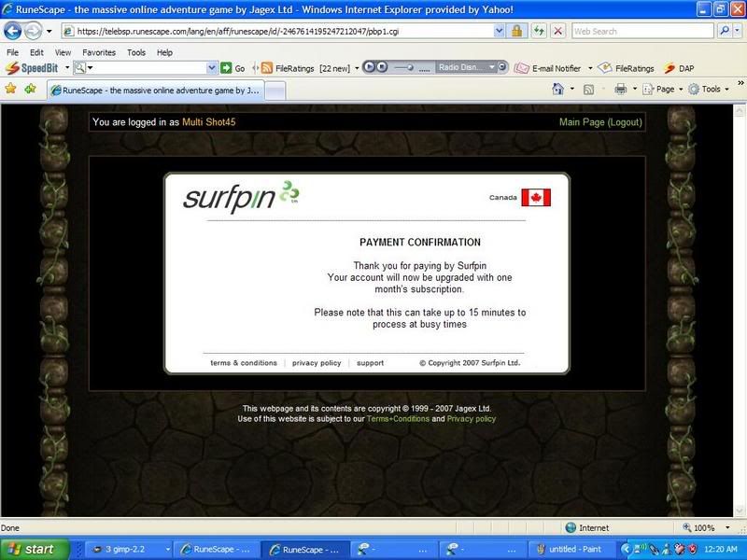Click the Internet security zone indicator
Image resolution: width=747 pixels, height=560 pixels.
pos(587,527)
